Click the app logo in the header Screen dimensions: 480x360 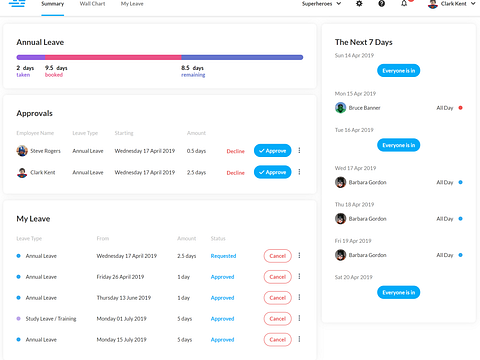[17, 4]
